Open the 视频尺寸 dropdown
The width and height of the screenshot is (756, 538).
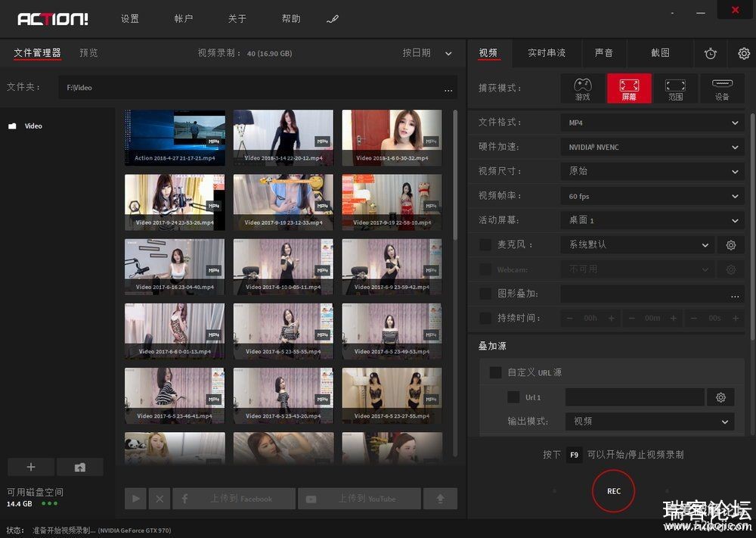tap(652, 171)
